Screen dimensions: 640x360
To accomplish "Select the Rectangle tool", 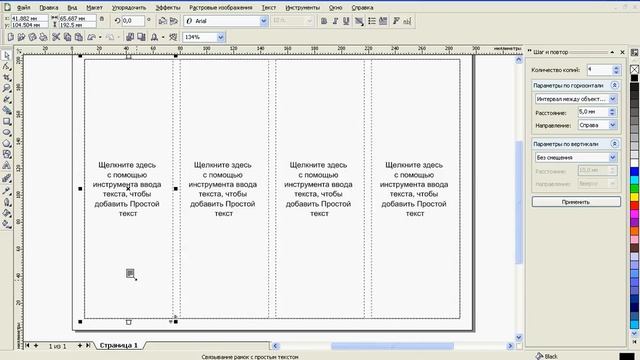I will pos(7,121).
